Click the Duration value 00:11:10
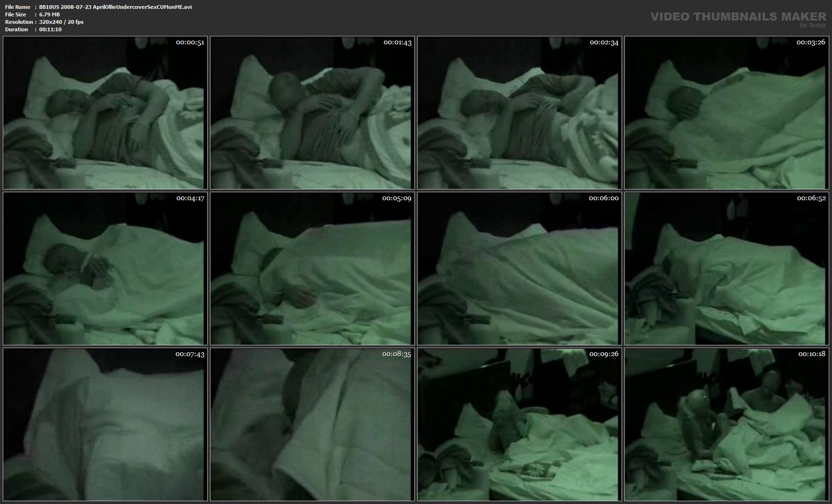Screen dimensions: 832x504 (50, 29)
